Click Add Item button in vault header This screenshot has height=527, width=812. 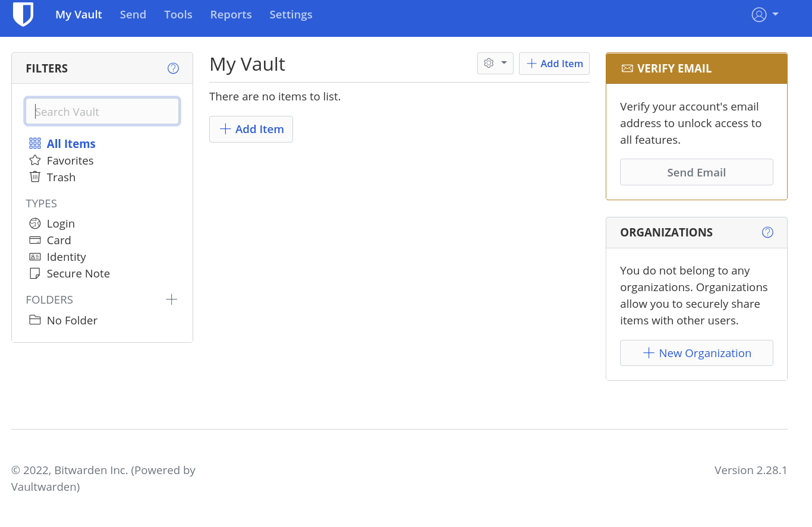coord(554,64)
